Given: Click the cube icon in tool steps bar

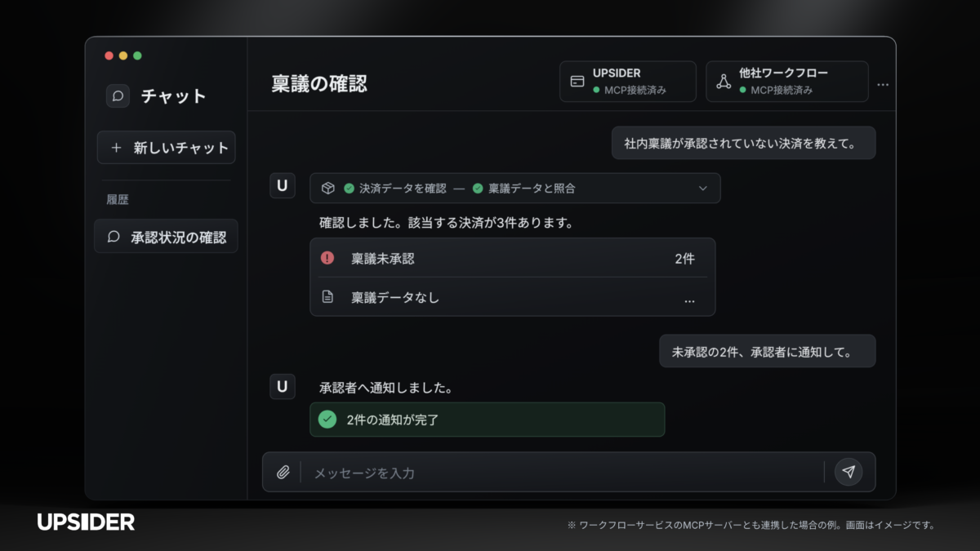Looking at the screenshot, I should [x=327, y=188].
